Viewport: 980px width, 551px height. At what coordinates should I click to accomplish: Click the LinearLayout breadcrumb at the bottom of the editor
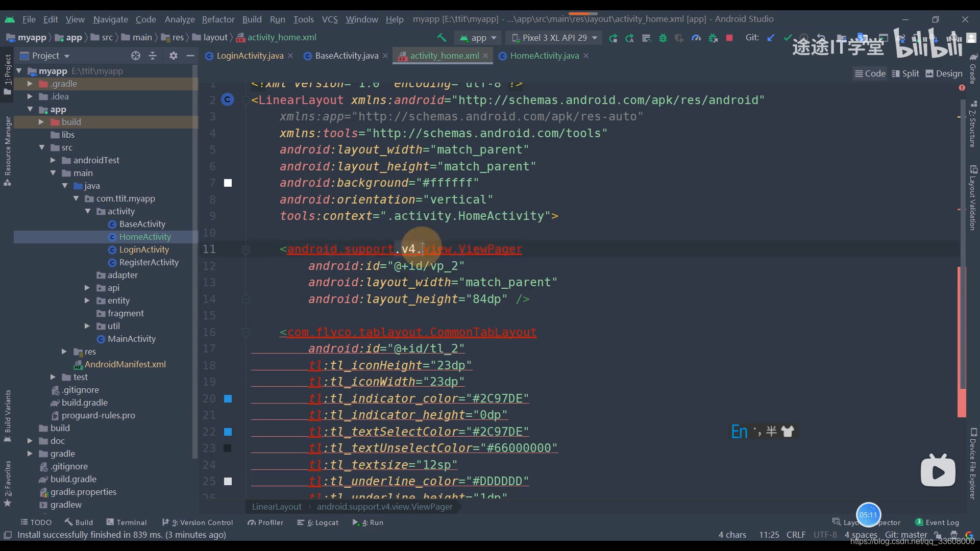[x=277, y=507]
